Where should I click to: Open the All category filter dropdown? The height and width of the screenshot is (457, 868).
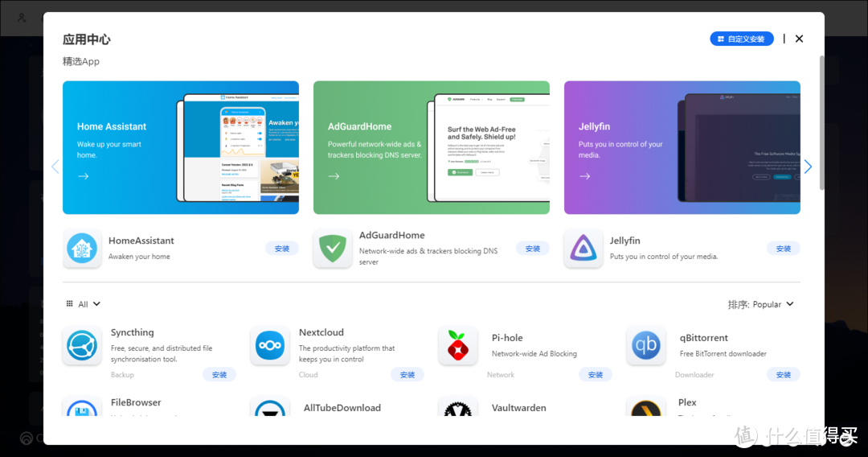(84, 304)
